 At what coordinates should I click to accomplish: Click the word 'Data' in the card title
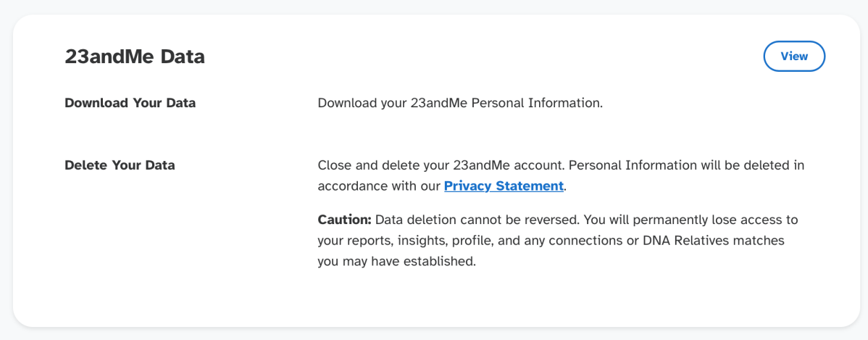pos(183,57)
